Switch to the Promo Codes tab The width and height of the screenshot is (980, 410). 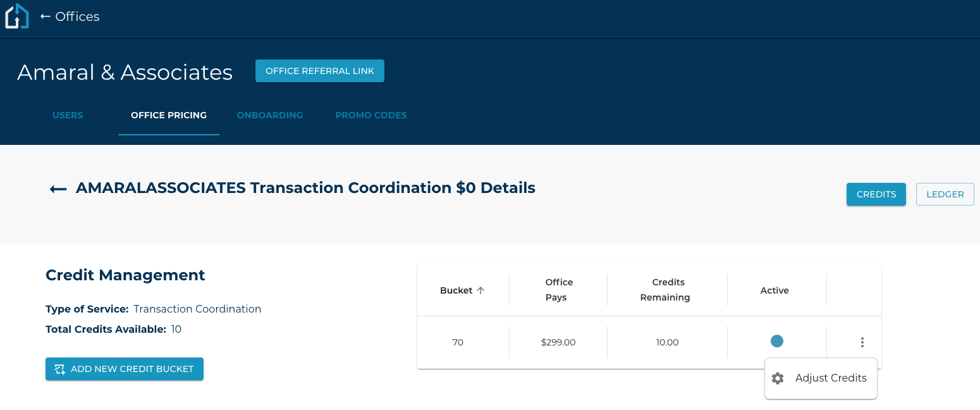click(x=371, y=115)
